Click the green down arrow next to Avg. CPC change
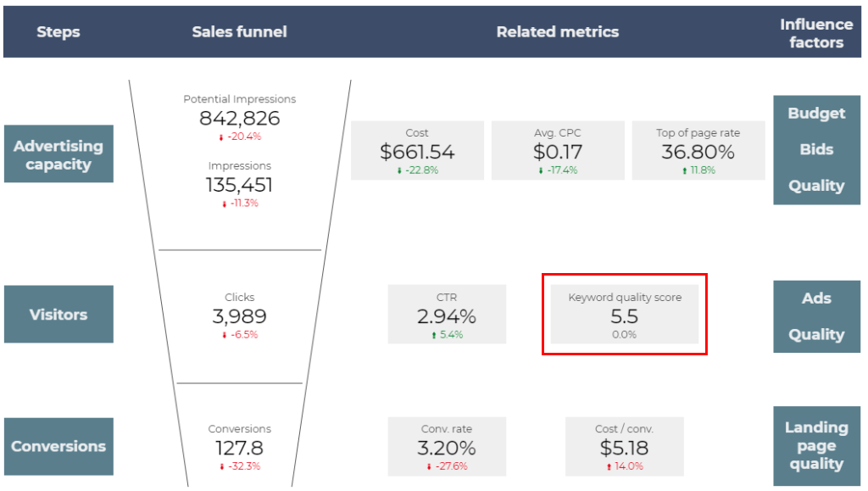The height and width of the screenshot is (491, 868). coord(542,170)
